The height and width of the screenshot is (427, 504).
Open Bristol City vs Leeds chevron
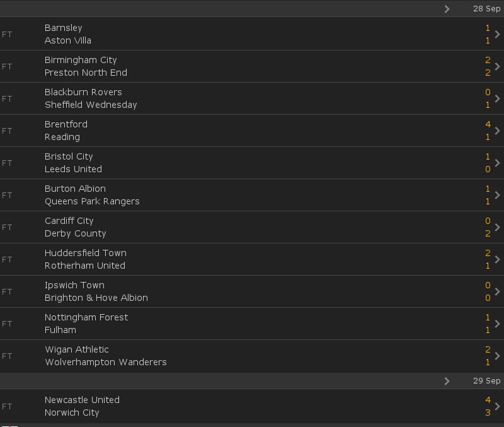point(497,163)
